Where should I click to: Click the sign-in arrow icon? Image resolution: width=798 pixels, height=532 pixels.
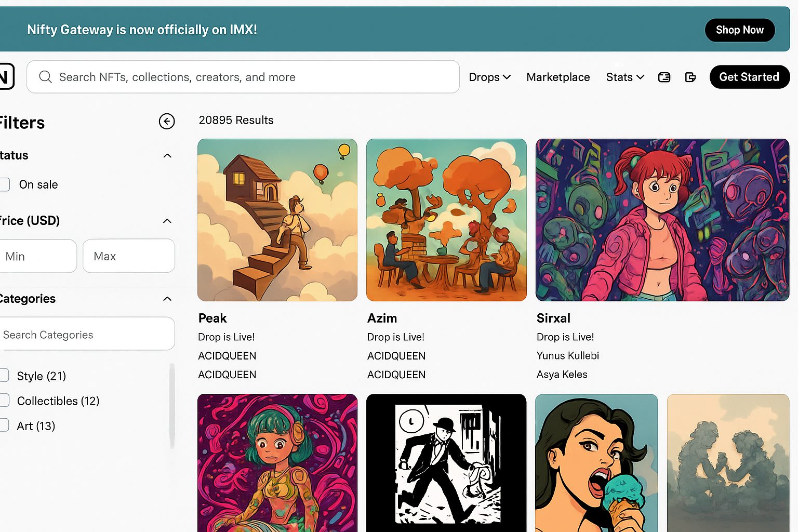[690, 77]
